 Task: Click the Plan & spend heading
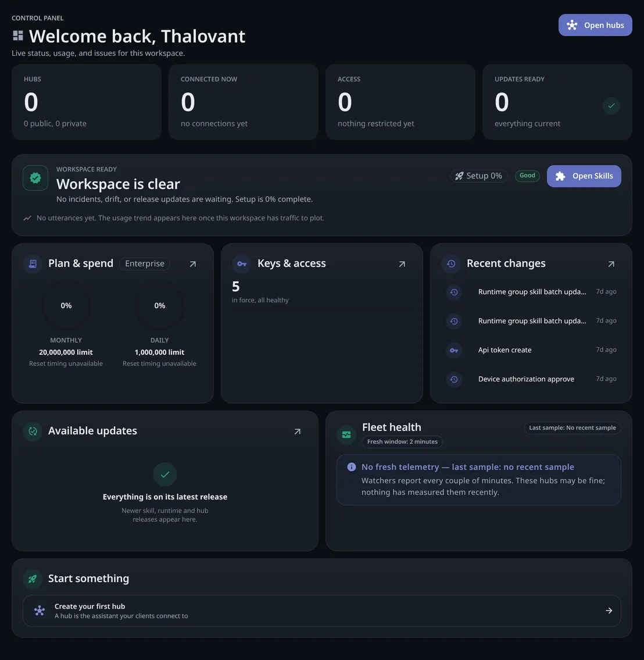tap(81, 263)
